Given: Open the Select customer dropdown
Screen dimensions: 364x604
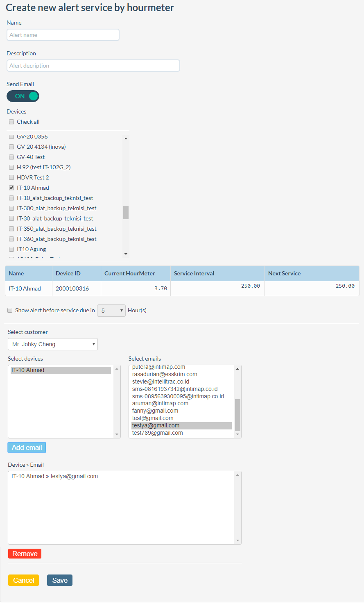Looking at the screenshot, I should (x=53, y=344).
